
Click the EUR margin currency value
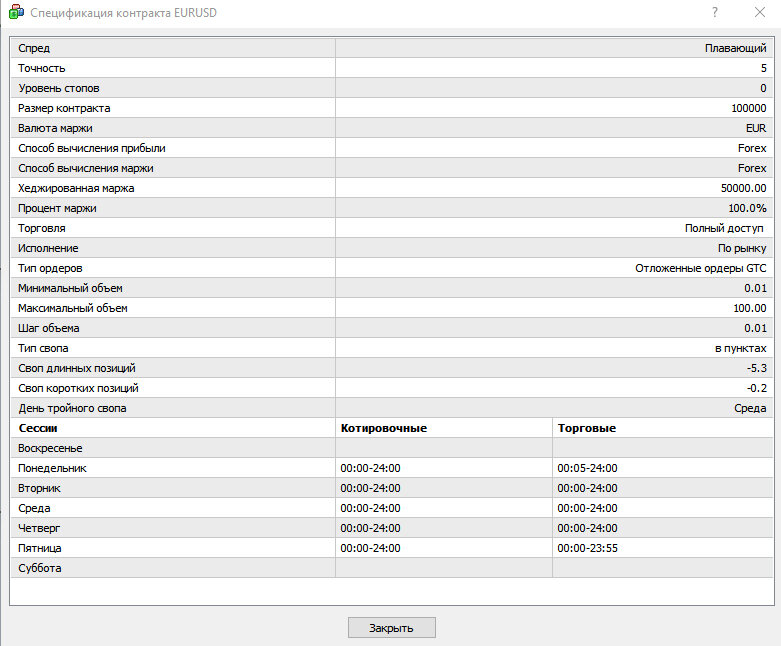pos(756,128)
